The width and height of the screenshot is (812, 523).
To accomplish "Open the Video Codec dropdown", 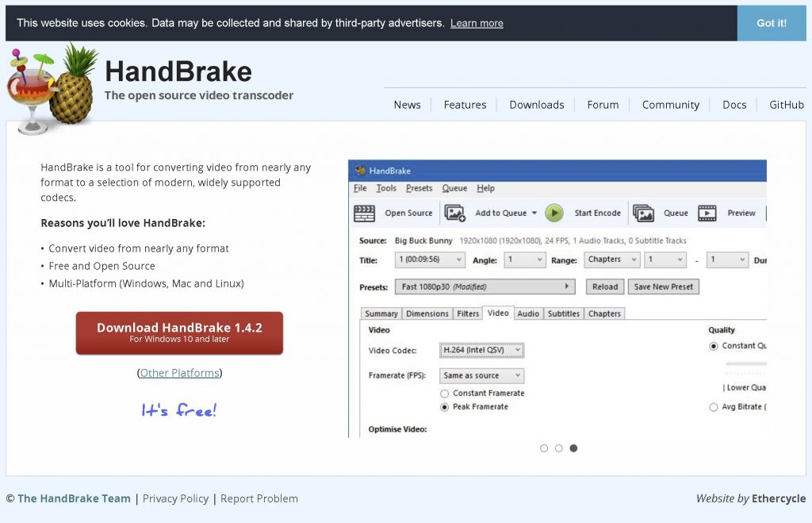I will (x=482, y=350).
